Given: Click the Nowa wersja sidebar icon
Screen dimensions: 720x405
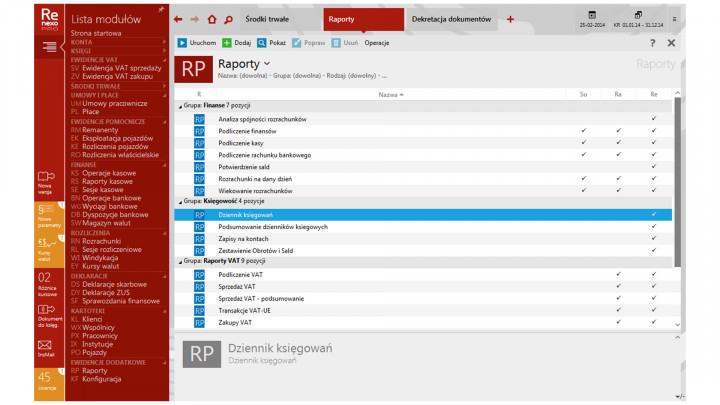Looking at the screenshot, I should 44,178.
